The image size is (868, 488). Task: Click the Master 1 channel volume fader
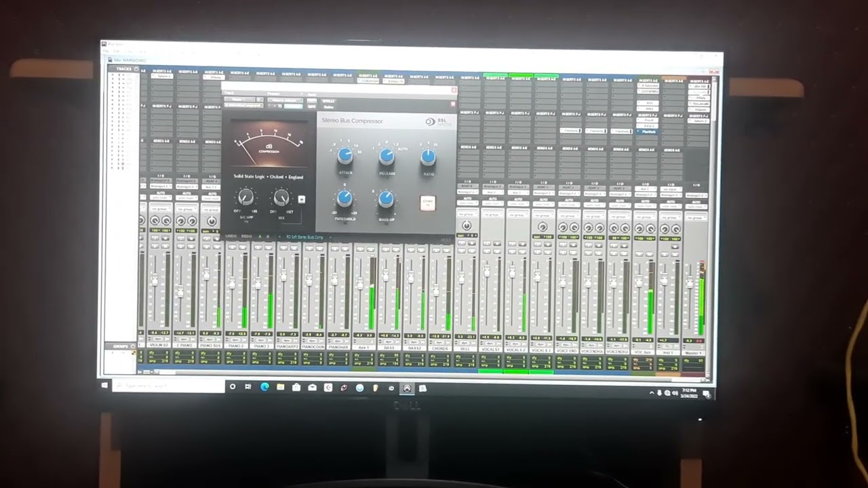[690, 283]
